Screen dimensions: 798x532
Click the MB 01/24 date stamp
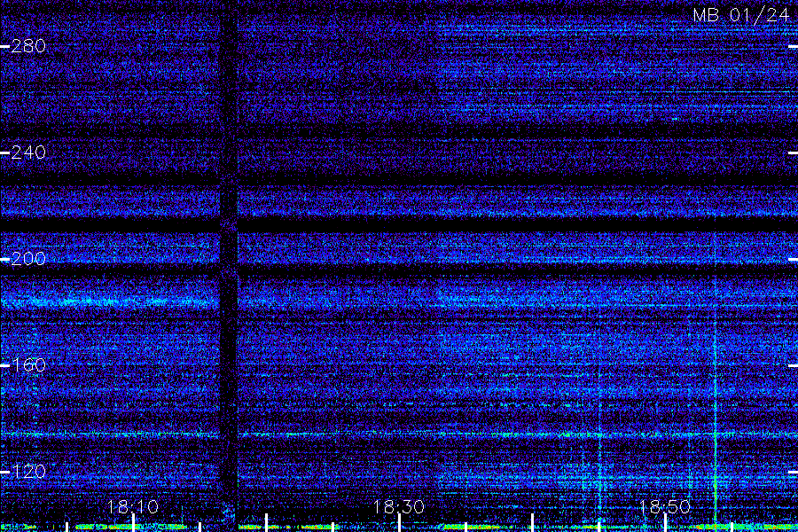(x=741, y=15)
